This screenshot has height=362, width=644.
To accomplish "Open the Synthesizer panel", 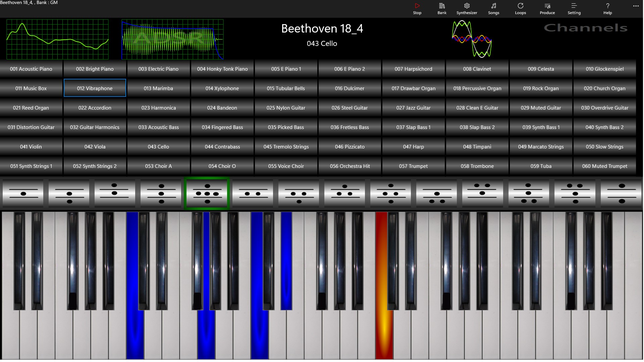I will pyautogui.click(x=467, y=8).
